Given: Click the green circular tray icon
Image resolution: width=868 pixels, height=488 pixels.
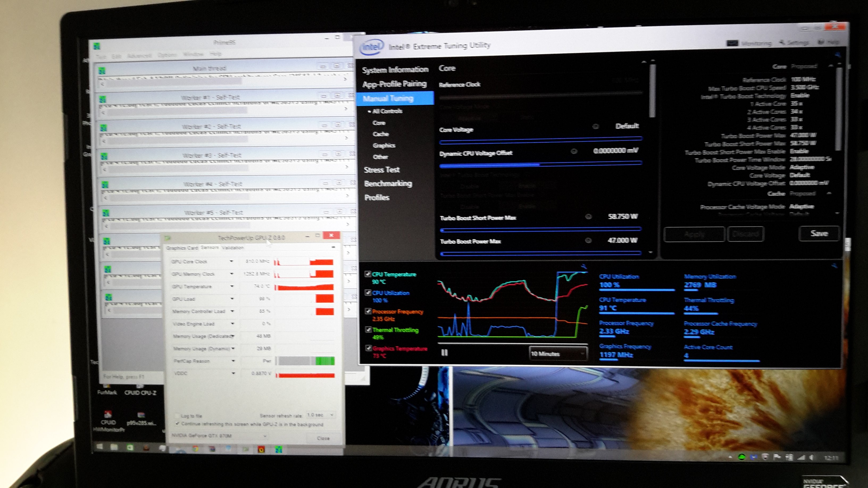Looking at the screenshot, I should coord(742,457).
